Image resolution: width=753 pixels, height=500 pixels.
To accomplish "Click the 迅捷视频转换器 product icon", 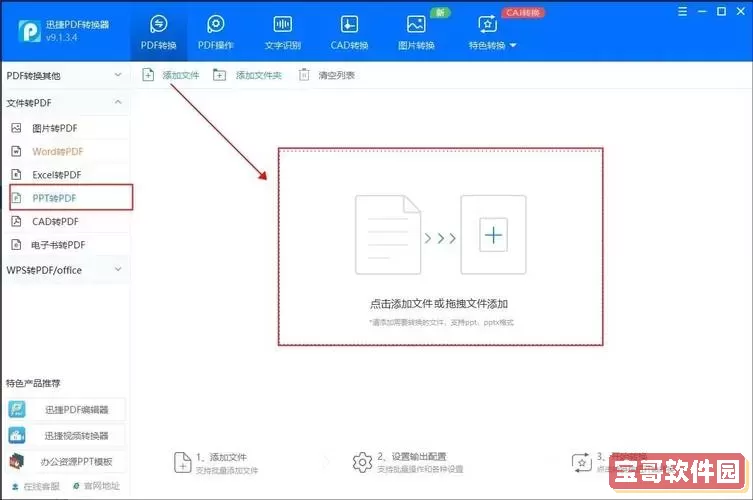I will point(17,435).
